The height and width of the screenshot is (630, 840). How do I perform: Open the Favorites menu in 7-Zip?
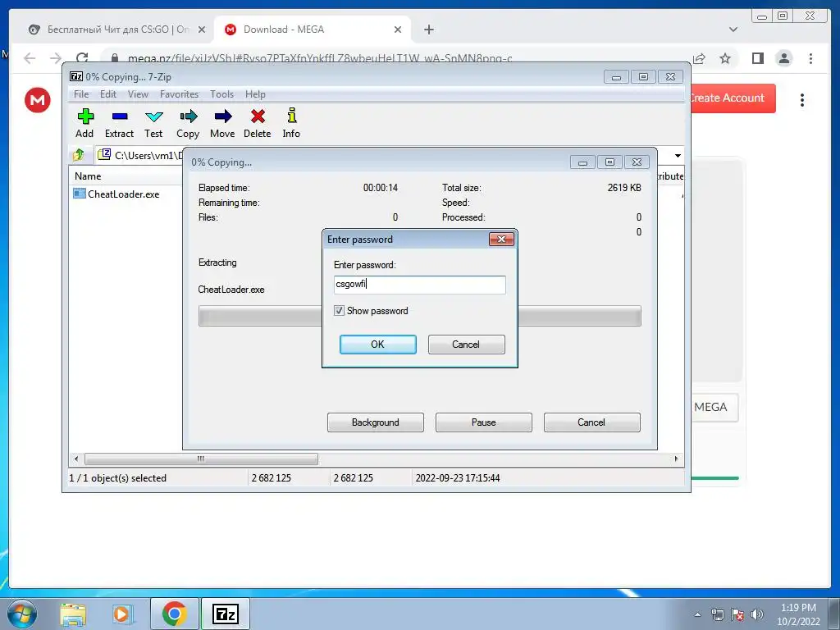pyautogui.click(x=179, y=94)
